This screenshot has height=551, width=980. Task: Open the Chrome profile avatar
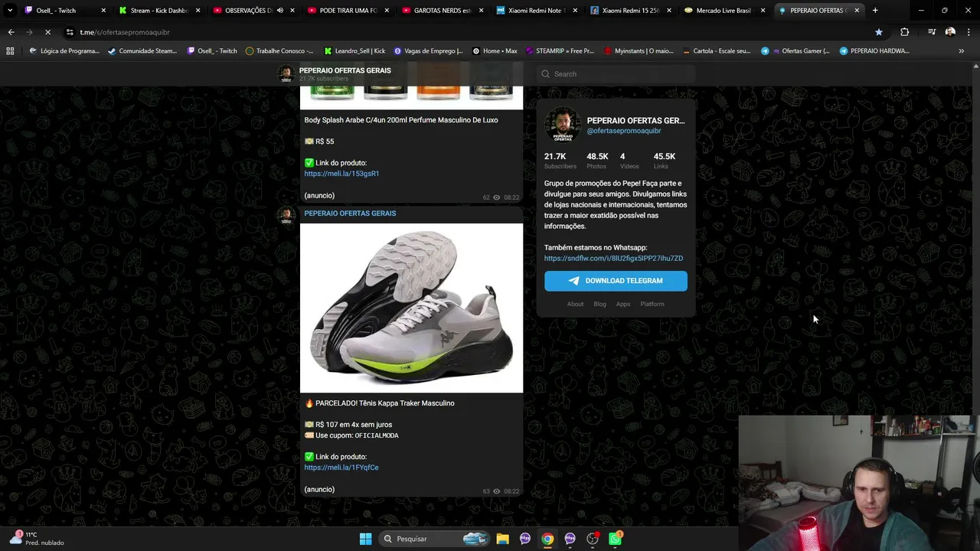[950, 32]
